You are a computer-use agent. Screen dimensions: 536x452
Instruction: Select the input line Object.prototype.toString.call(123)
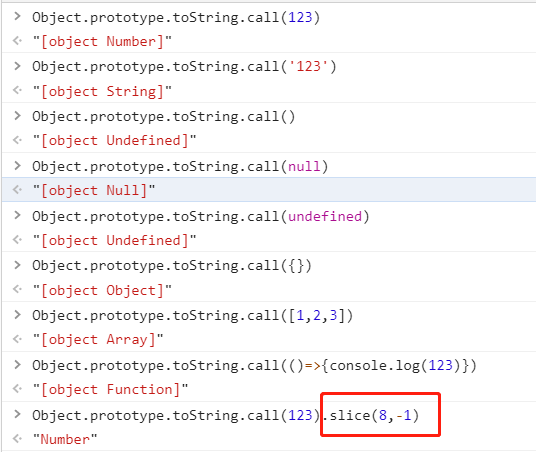(x=176, y=17)
